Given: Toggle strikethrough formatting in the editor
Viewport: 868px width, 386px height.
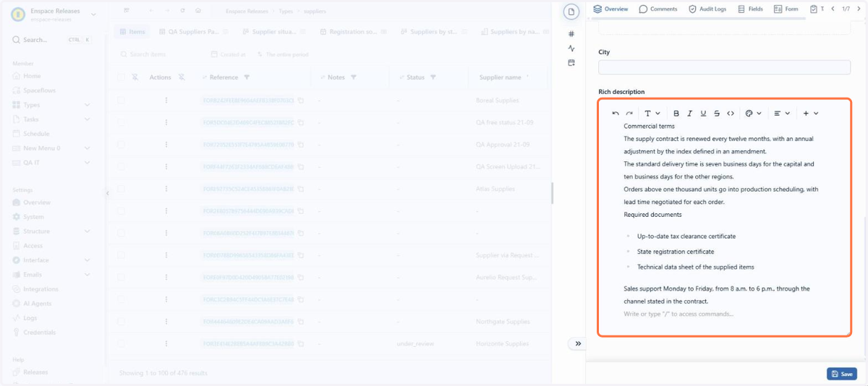Looking at the screenshot, I should (717, 113).
